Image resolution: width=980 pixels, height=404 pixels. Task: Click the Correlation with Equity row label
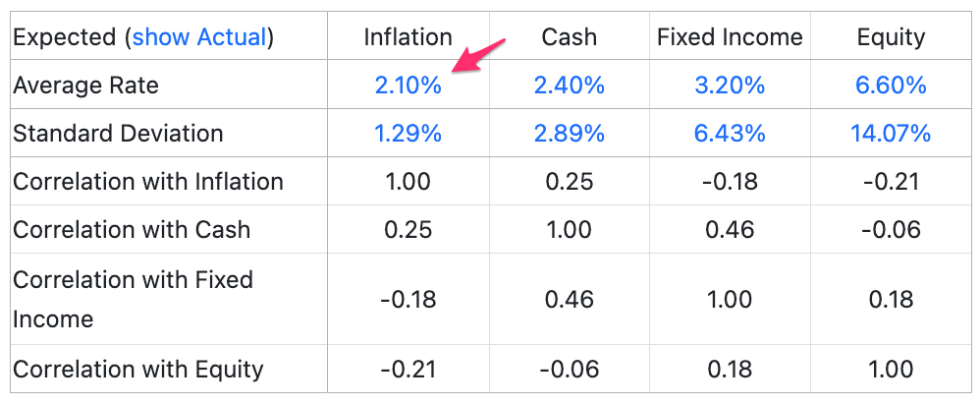138,369
